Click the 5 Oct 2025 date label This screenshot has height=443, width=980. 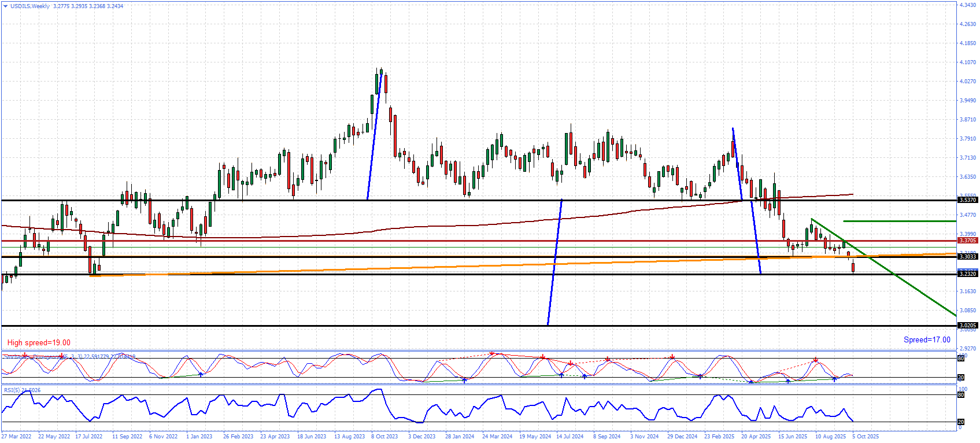click(x=866, y=437)
